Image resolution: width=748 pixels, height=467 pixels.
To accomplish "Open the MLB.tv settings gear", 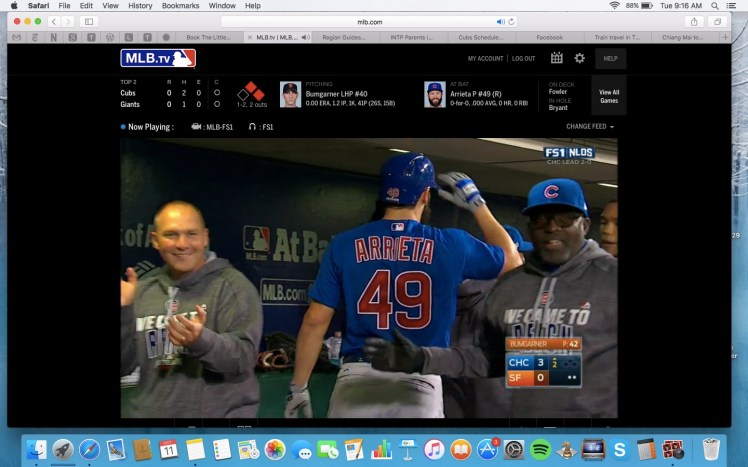I will [579, 58].
